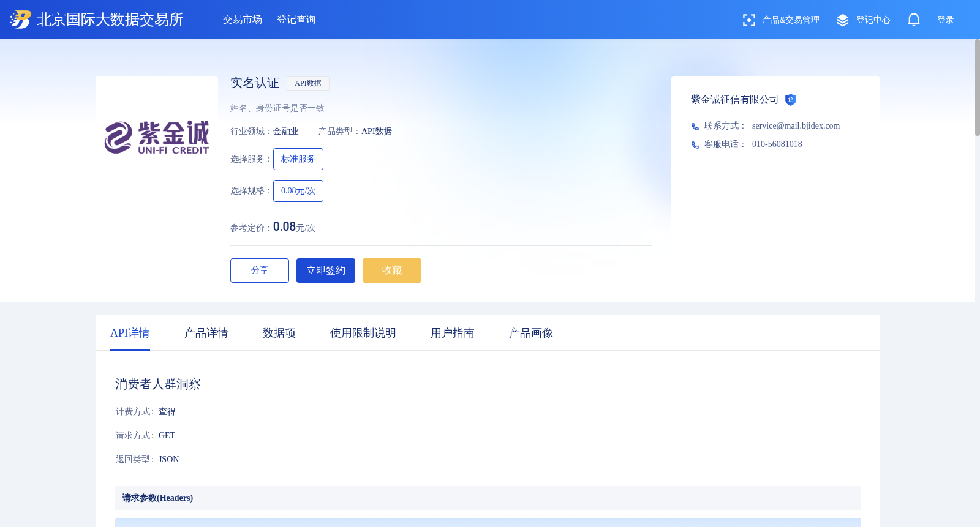Click the JSON return type value
Screen dimensions: 980x527
pyautogui.click(x=168, y=460)
